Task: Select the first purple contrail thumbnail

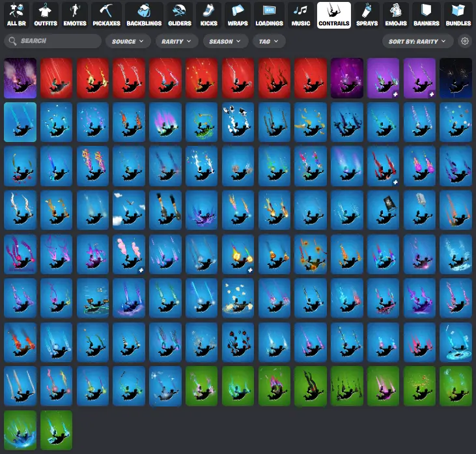Action: tap(20, 78)
